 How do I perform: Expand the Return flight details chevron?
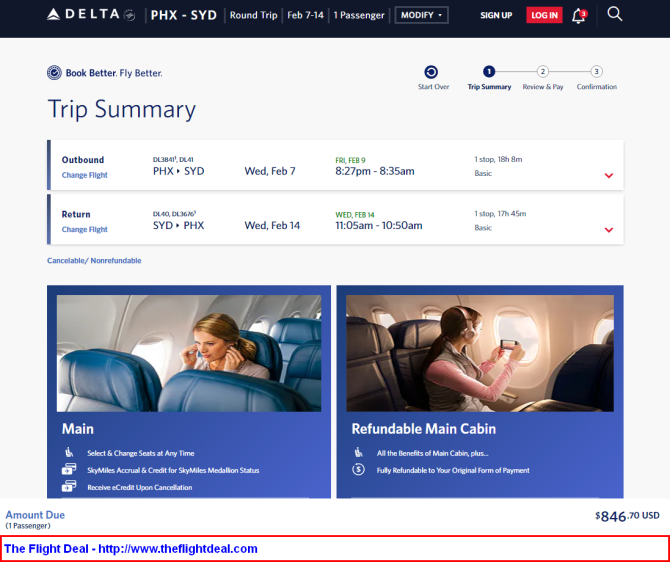coord(609,230)
